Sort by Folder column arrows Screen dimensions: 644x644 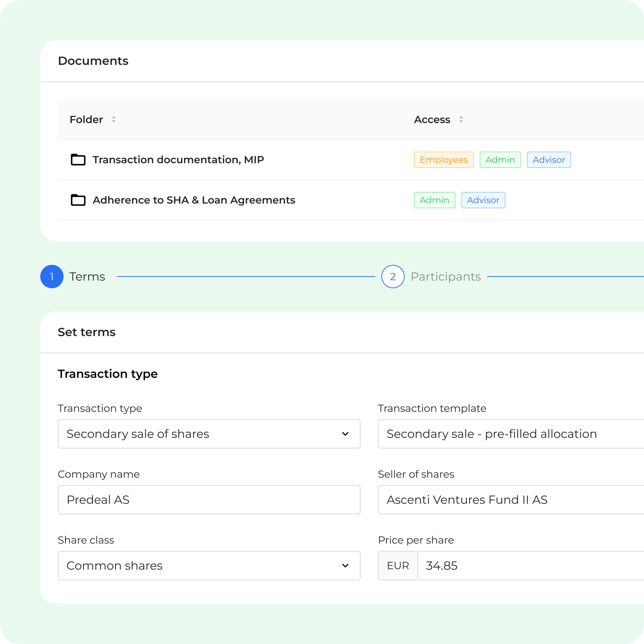(x=114, y=119)
